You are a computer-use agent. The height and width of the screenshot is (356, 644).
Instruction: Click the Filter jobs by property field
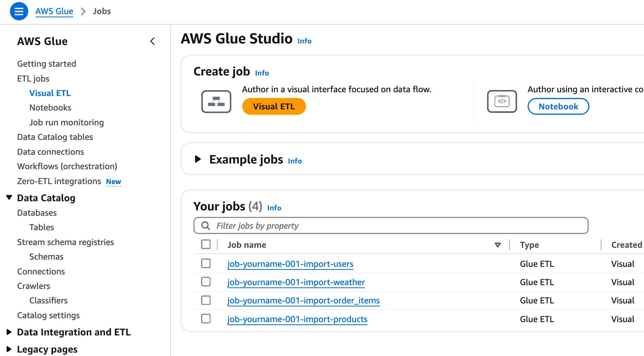(x=397, y=226)
